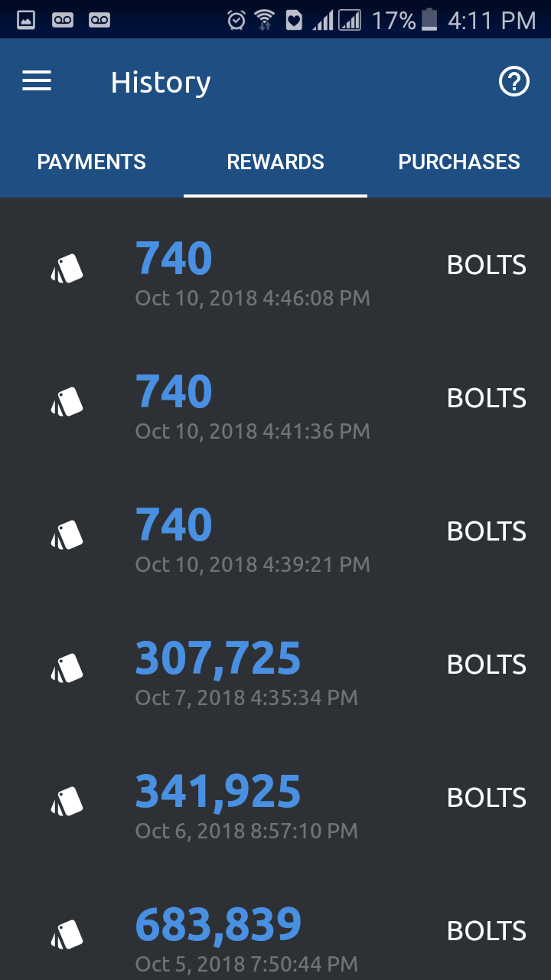551x980 pixels.
Task: Tap the help question mark icon
Action: 514,81
